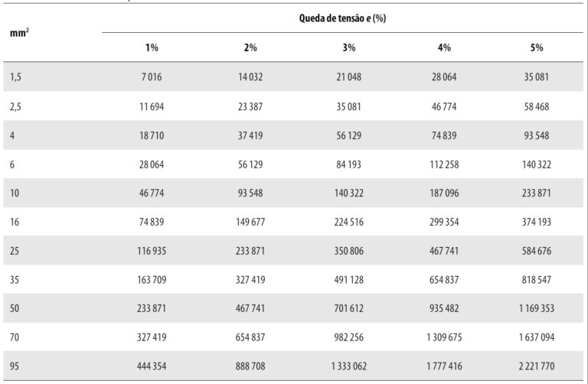Viewport: 588px width, 384px height.
Task: Click cell value 23 387
Action: 250,106
